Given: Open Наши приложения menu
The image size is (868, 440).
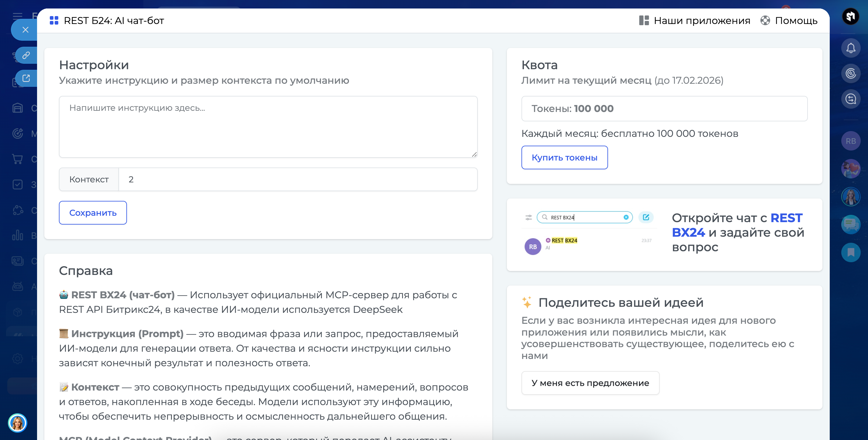Looking at the screenshot, I should coord(695,21).
